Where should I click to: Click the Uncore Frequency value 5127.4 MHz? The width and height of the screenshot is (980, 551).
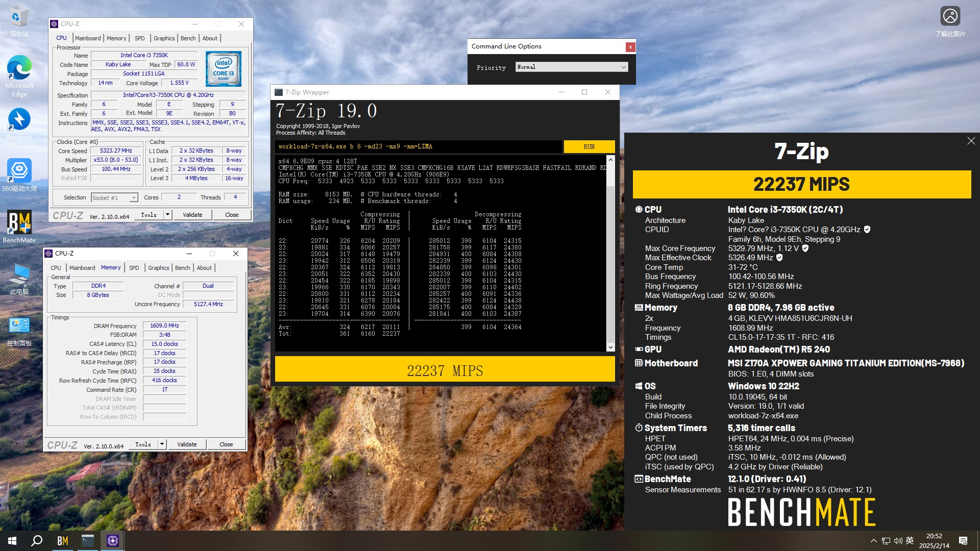pyautogui.click(x=208, y=304)
